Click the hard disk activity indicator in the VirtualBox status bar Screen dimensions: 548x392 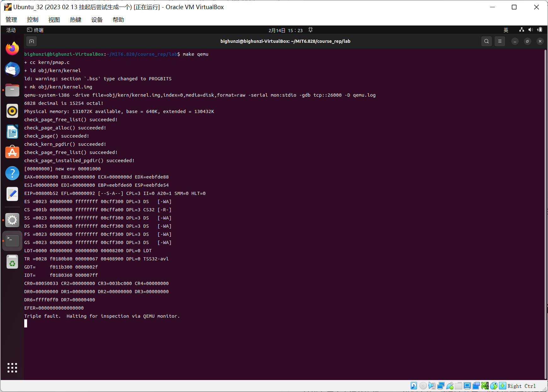coord(414,386)
